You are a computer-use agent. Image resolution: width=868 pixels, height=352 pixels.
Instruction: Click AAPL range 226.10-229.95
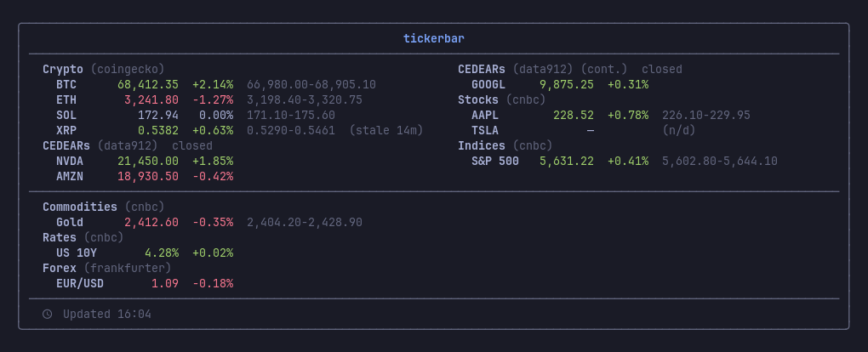pyautogui.click(x=706, y=116)
